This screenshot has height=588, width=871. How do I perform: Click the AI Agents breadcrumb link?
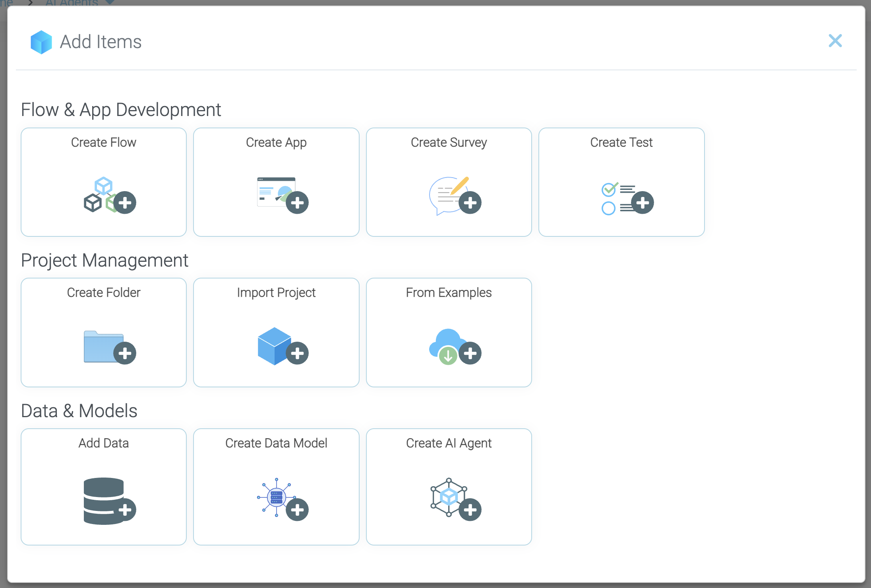pos(72,3)
